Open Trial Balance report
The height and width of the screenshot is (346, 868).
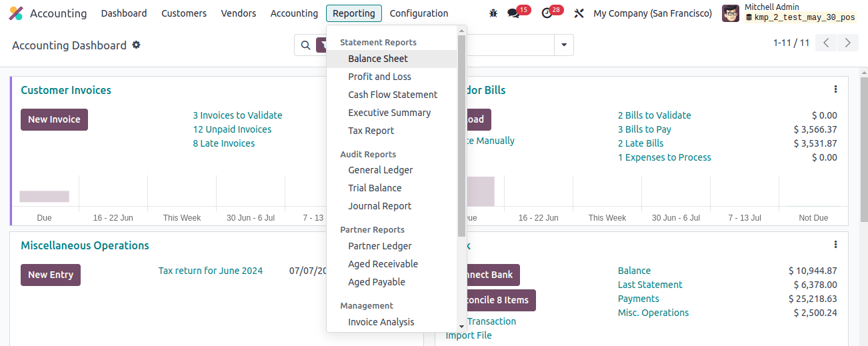392,188
